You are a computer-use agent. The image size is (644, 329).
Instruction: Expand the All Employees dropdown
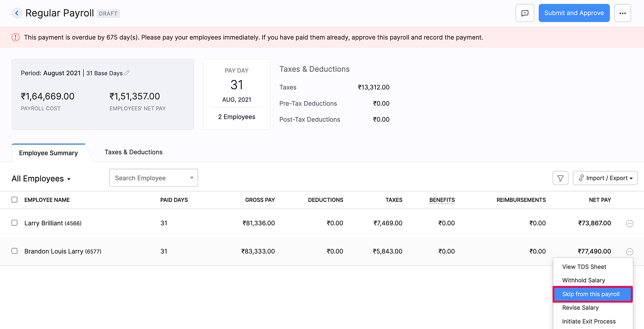pyautogui.click(x=41, y=179)
